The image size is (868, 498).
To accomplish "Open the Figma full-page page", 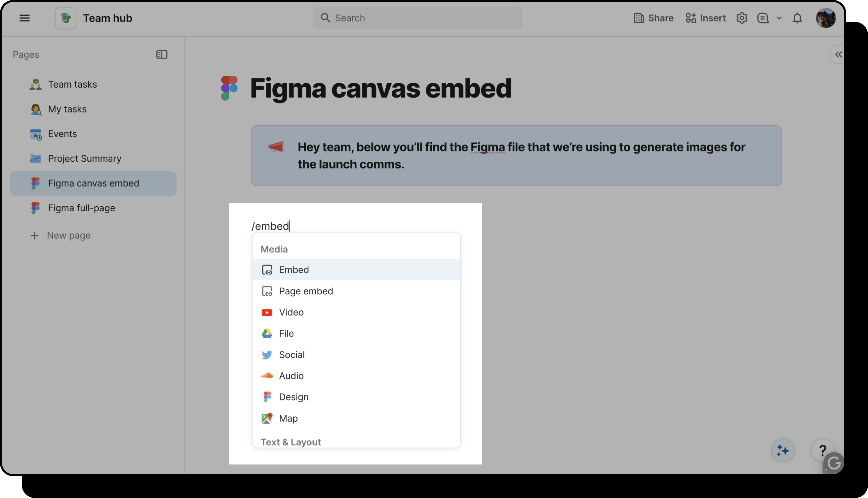I will [81, 208].
